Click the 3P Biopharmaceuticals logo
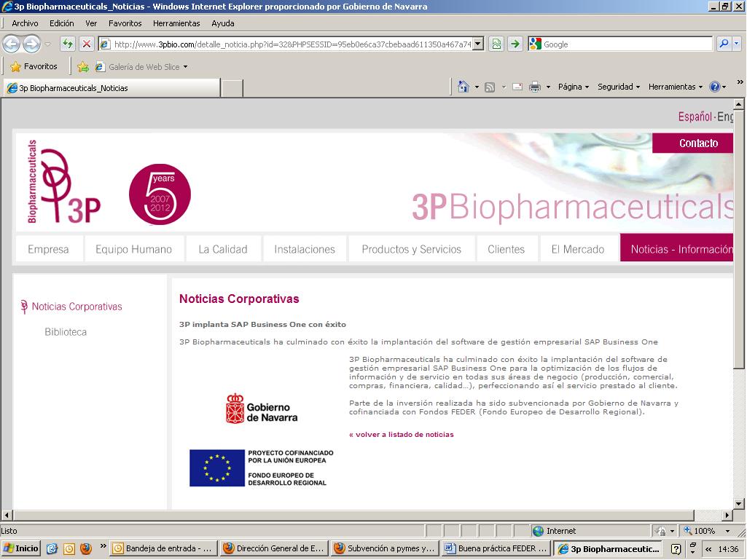This screenshot has height=560, width=747. click(64, 181)
